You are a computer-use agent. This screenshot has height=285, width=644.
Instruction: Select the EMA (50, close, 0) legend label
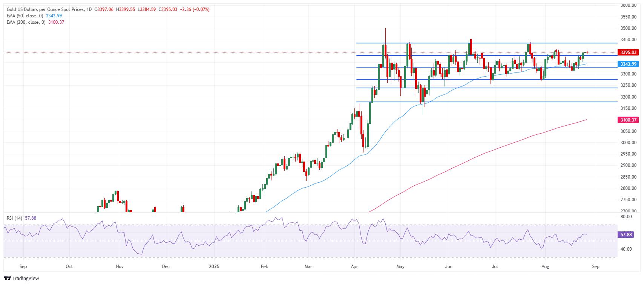coord(26,16)
